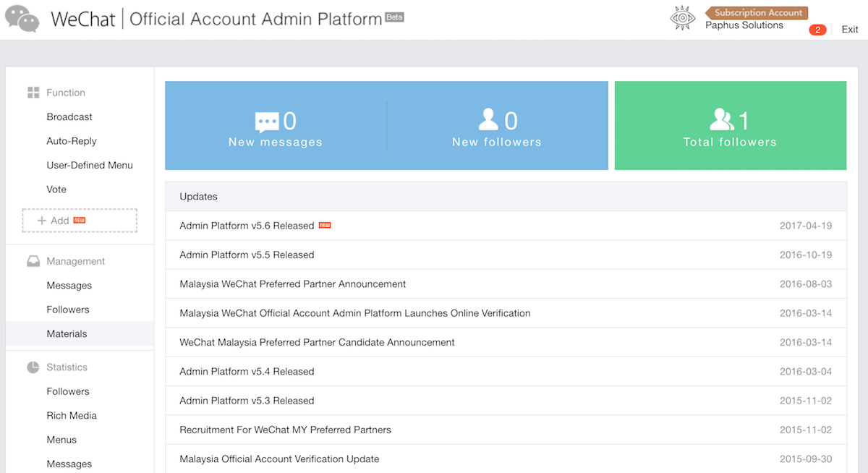This screenshot has height=473, width=868.
Task: Click the New messages speech bubble icon
Action: (266, 122)
